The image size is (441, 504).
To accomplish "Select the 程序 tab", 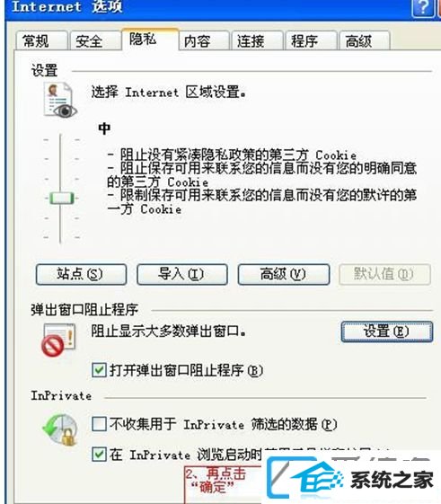I will [311, 40].
